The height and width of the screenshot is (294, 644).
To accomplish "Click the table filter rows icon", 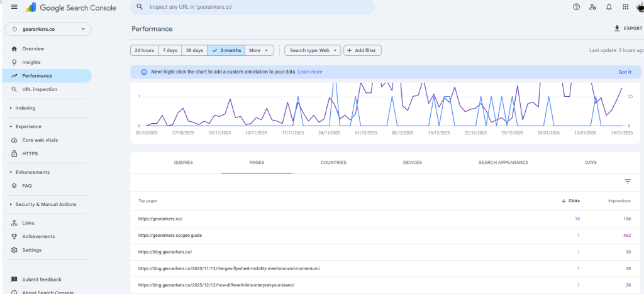I will (x=628, y=182).
